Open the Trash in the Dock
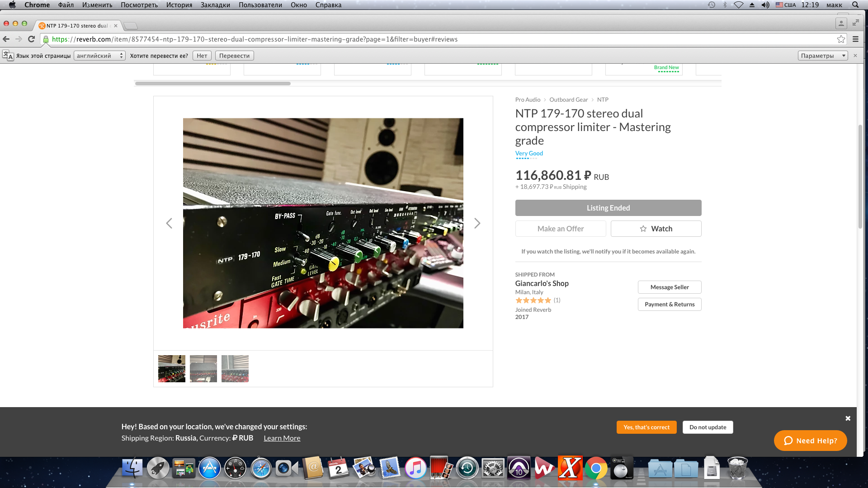This screenshot has height=488, width=868. coord(737,468)
